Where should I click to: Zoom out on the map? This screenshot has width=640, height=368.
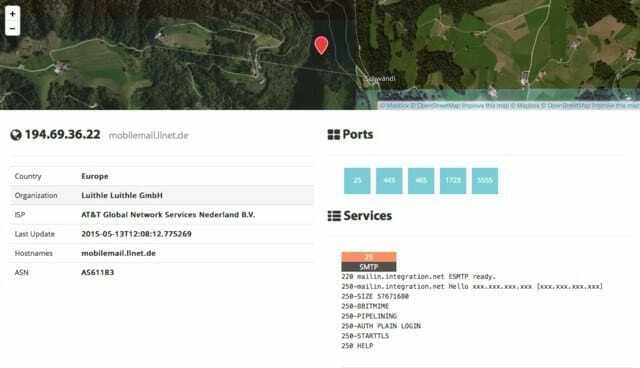12,29
